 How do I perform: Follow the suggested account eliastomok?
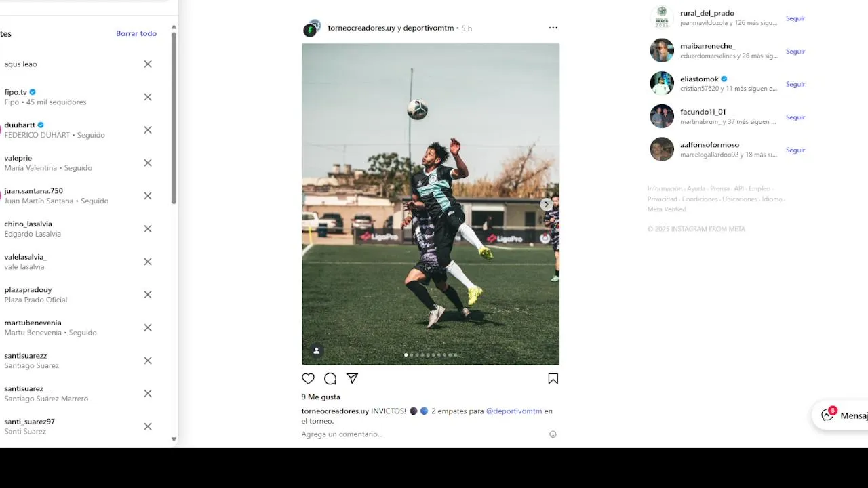coord(795,84)
